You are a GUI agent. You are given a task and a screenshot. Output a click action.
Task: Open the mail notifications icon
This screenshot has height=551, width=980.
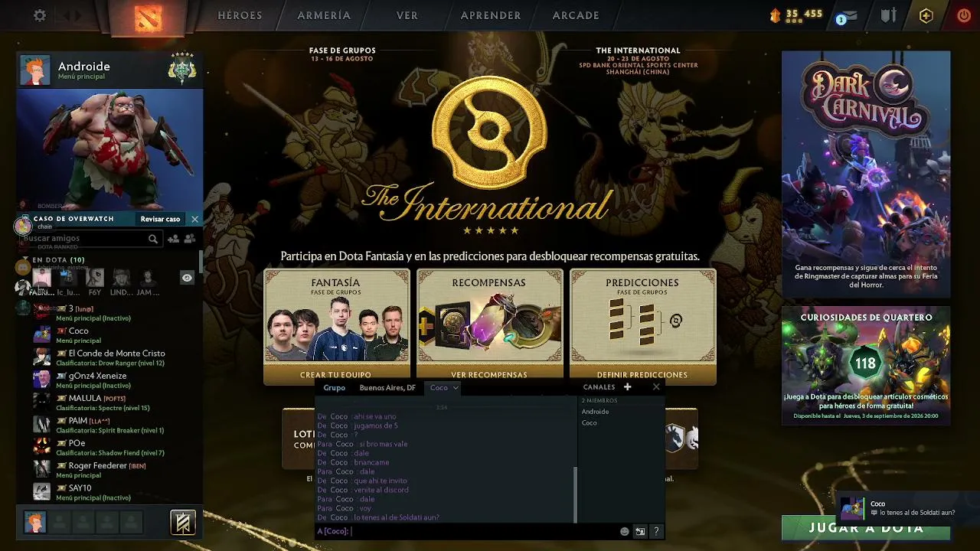pyautogui.click(x=847, y=16)
